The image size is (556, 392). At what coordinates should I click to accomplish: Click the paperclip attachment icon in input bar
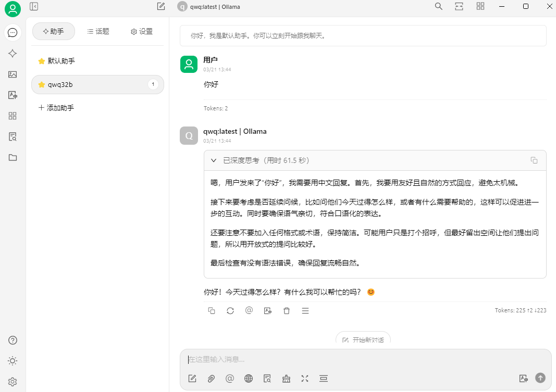pos(211,378)
